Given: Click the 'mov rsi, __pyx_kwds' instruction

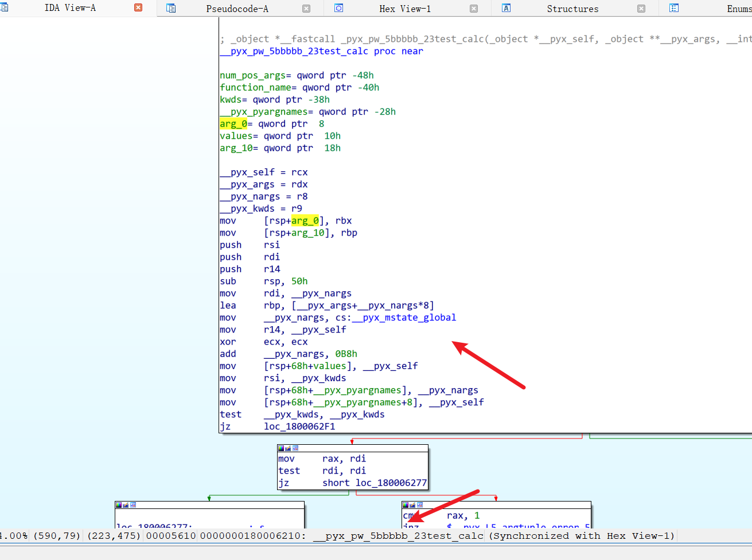Looking at the screenshot, I should click(283, 378).
